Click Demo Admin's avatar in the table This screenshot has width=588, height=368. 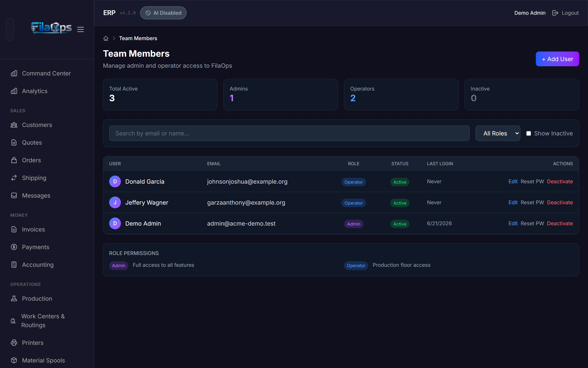(x=115, y=223)
